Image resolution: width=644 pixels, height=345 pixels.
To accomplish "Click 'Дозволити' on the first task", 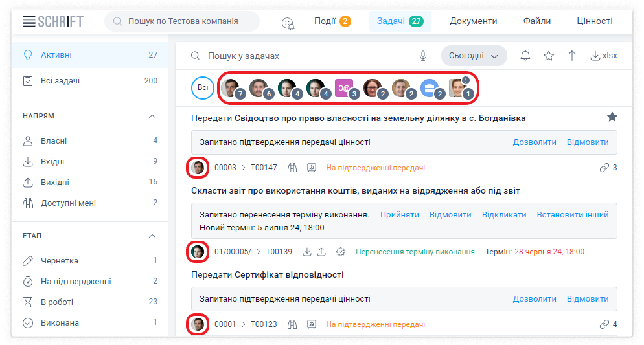I will [x=535, y=142].
